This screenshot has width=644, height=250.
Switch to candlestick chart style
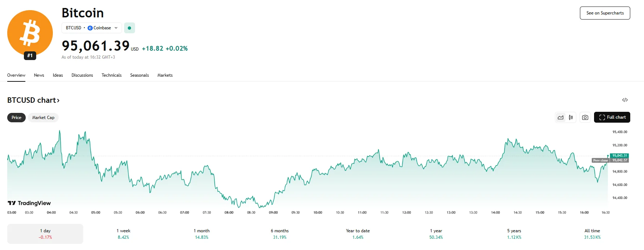point(571,117)
